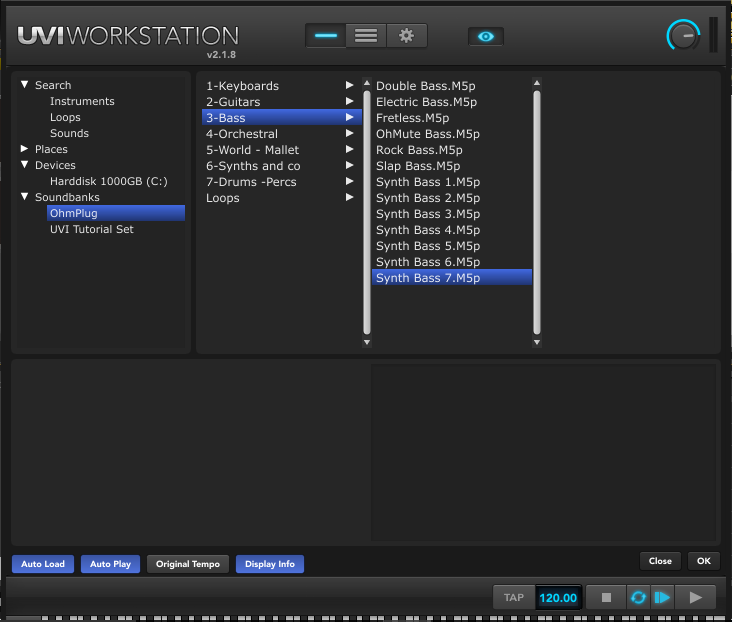Screen dimensions: 732x622
Task: Open the Loops category in middle column
Action: [x=281, y=198]
